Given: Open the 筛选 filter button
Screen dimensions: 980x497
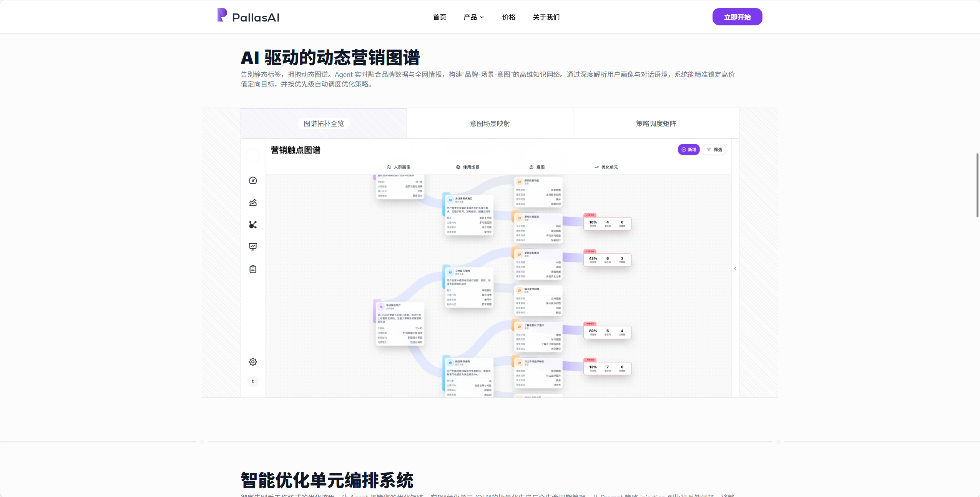Looking at the screenshot, I should 714,150.
